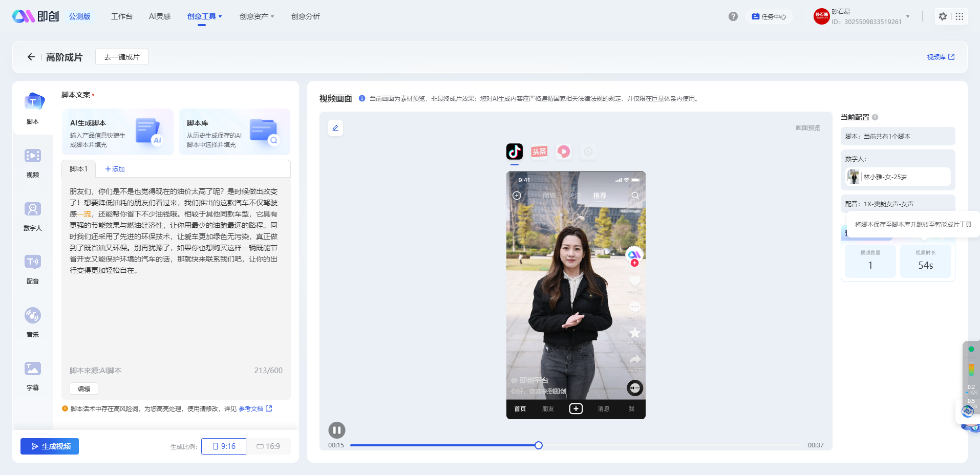Screen dimensions: 980x475
Task: Switch to the 配音 panel
Action: click(32, 268)
